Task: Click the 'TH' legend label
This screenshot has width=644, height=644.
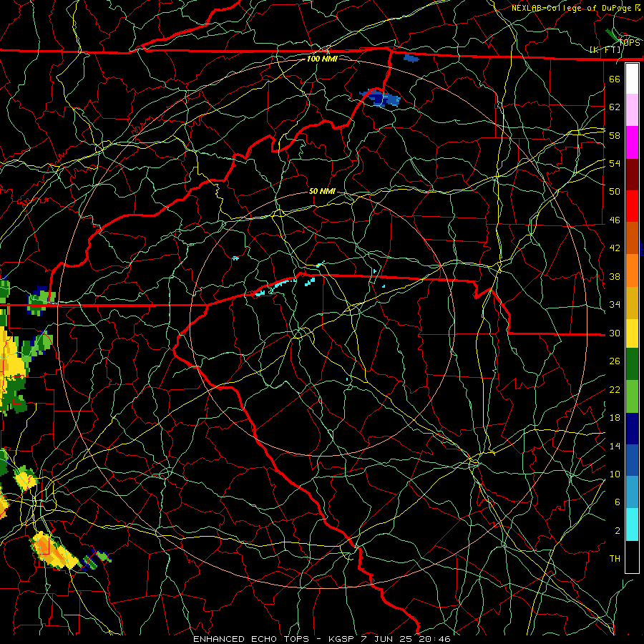Action: click(615, 559)
